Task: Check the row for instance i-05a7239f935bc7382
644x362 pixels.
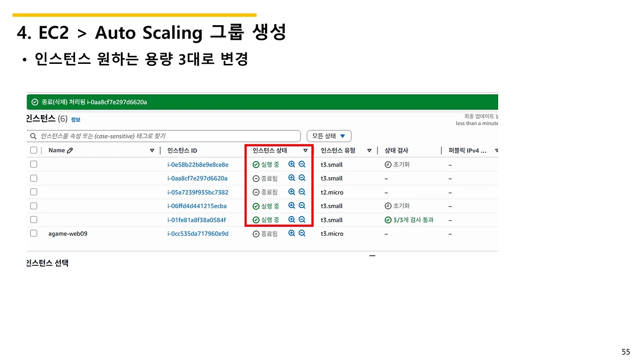Action: 33,192
